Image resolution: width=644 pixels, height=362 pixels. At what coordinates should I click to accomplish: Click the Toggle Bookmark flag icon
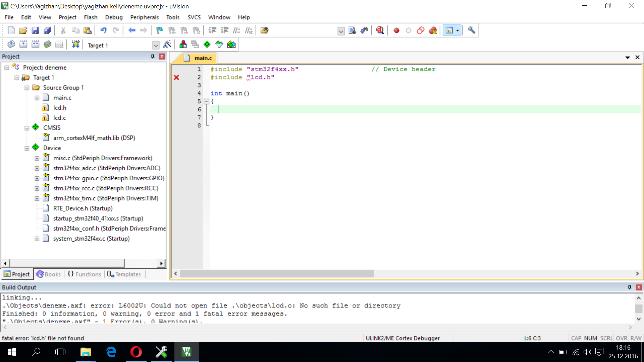[x=160, y=31]
